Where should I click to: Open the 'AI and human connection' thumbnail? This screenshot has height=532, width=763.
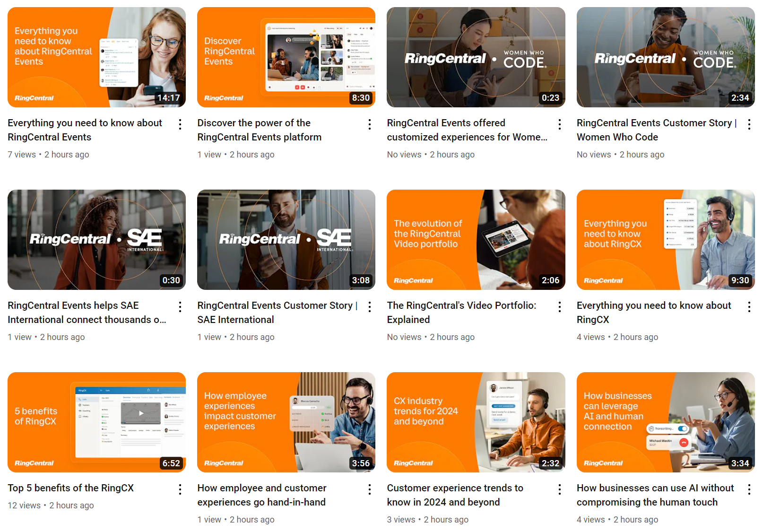pos(666,422)
